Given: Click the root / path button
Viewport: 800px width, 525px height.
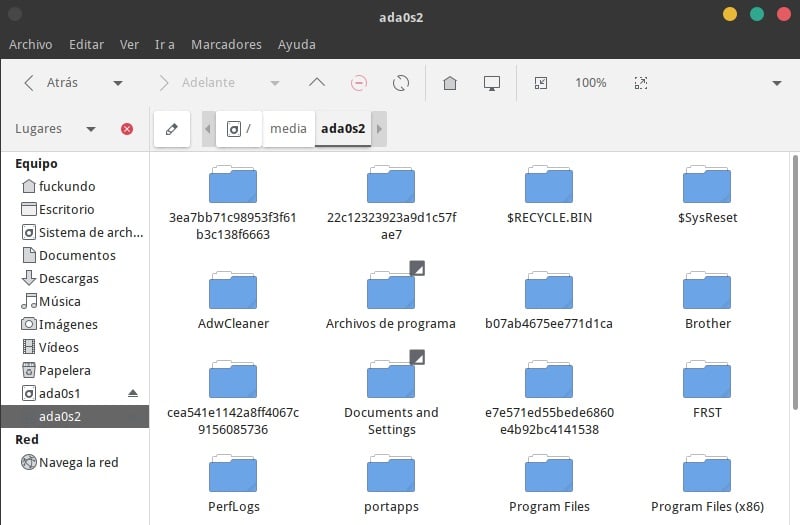Looking at the screenshot, I should [239, 129].
